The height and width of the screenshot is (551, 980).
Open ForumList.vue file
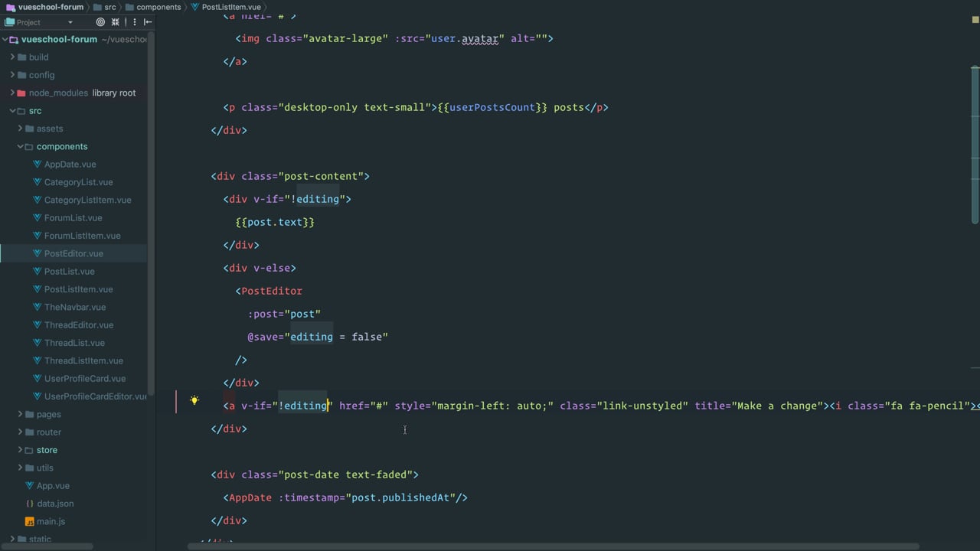click(73, 218)
